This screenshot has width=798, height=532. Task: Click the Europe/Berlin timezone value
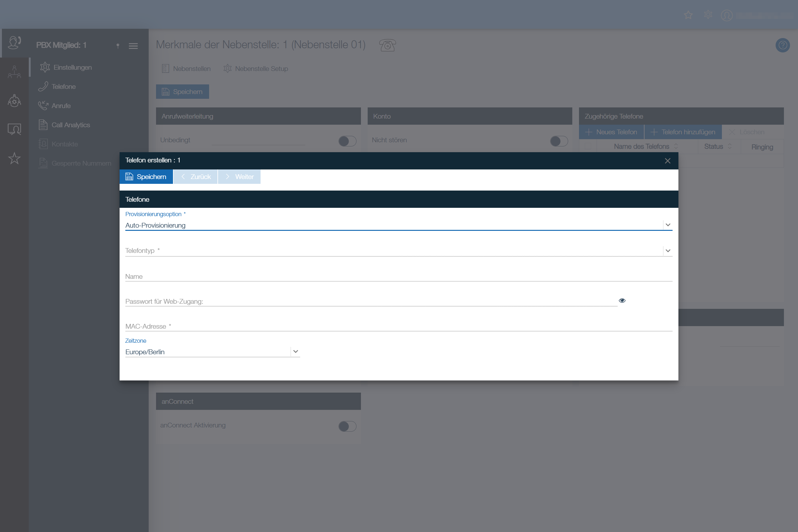(x=145, y=352)
